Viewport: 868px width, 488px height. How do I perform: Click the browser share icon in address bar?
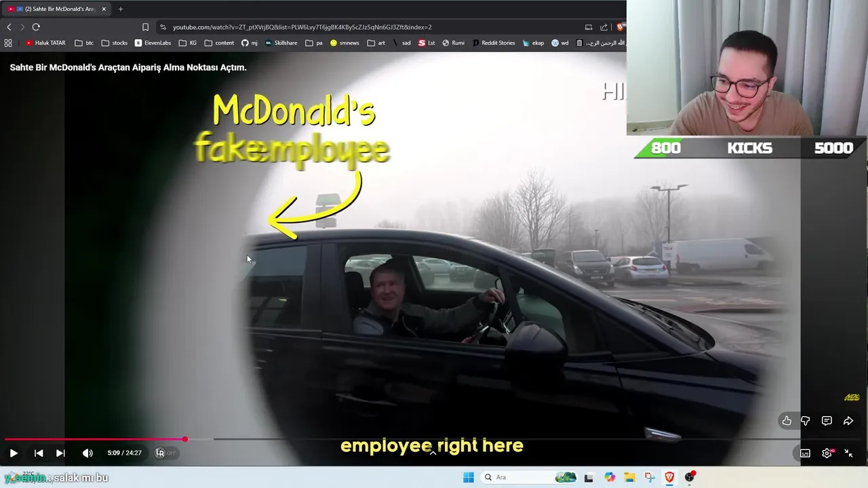click(604, 27)
